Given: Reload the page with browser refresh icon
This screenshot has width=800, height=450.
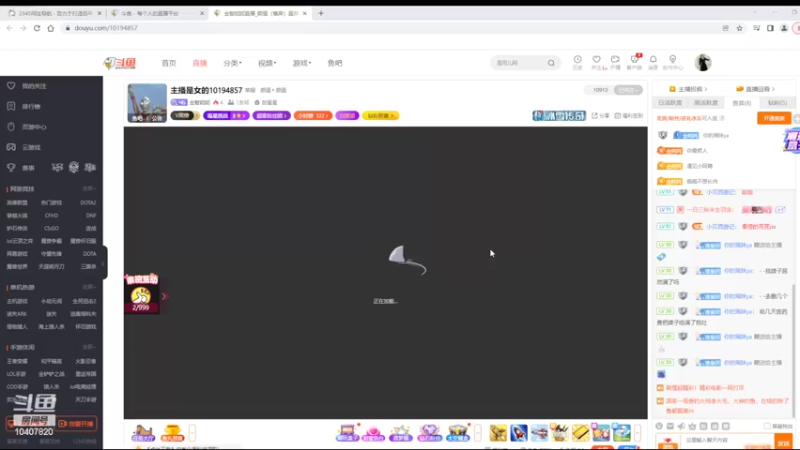Looking at the screenshot, I should coord(37,28).
